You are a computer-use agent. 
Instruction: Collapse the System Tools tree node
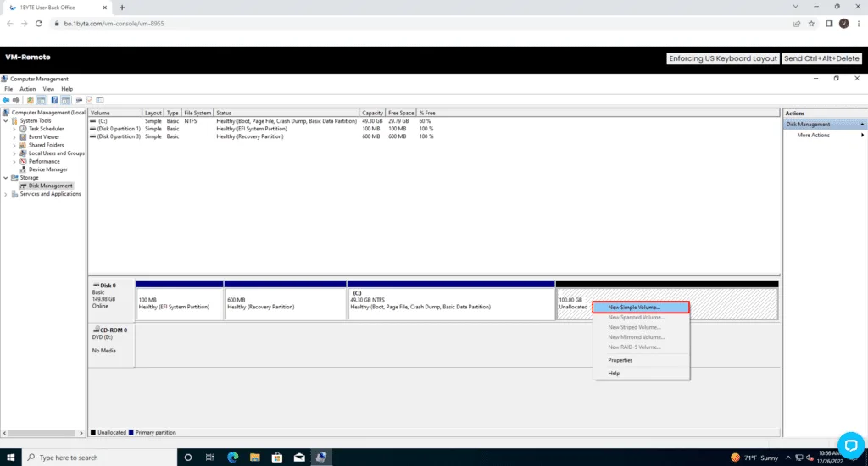tap(7, 120)
